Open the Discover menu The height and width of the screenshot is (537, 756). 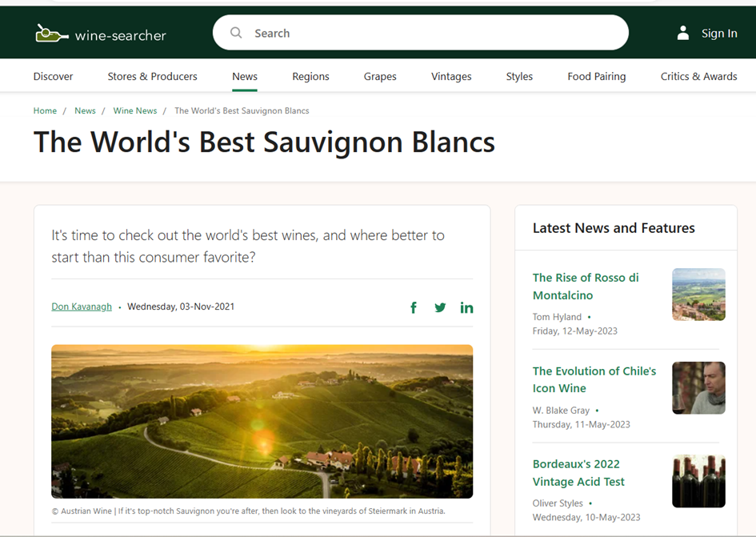(53, 76)
